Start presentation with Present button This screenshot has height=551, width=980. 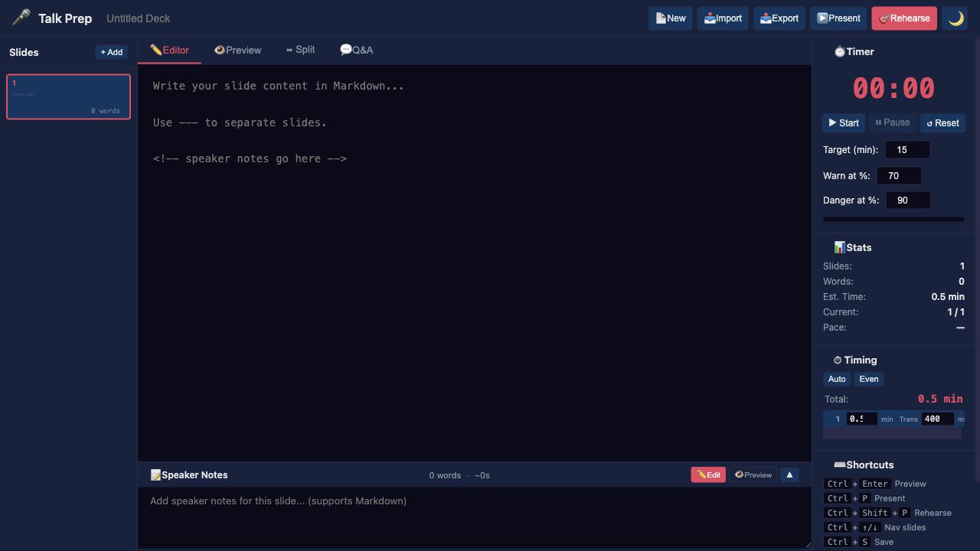click(x=838, y=18)
